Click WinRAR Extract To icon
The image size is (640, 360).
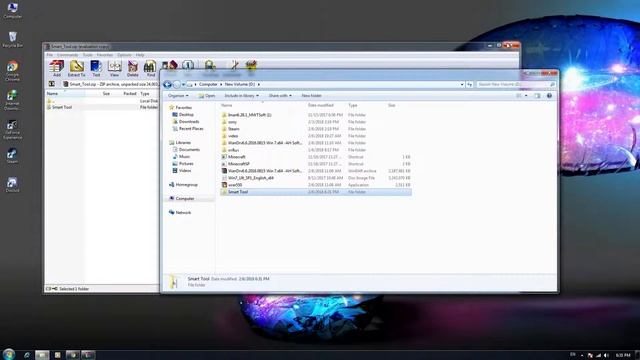[76, 68]
